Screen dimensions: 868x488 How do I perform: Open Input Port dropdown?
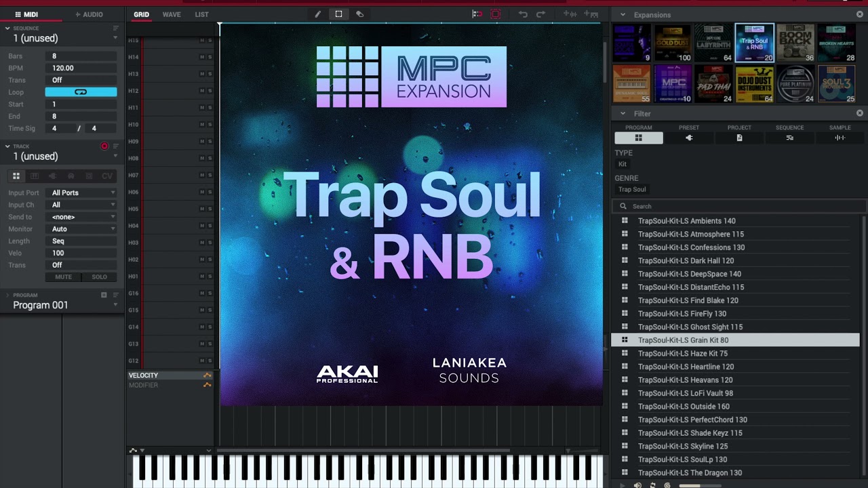click(81, 192)
